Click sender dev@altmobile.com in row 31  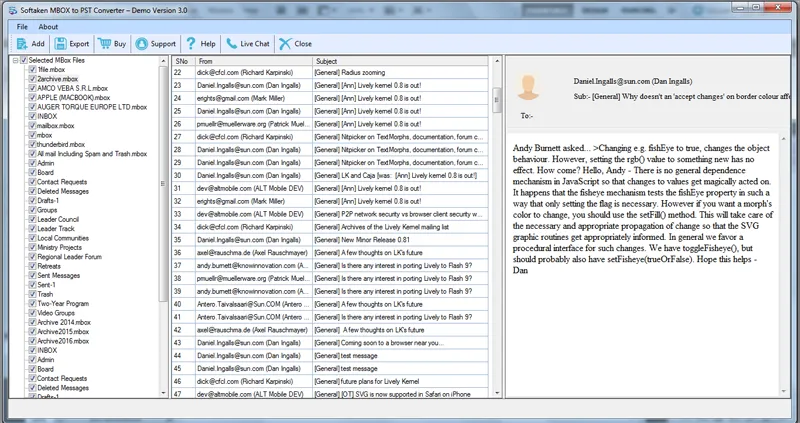pyautogui.click(x=250, y=188)
